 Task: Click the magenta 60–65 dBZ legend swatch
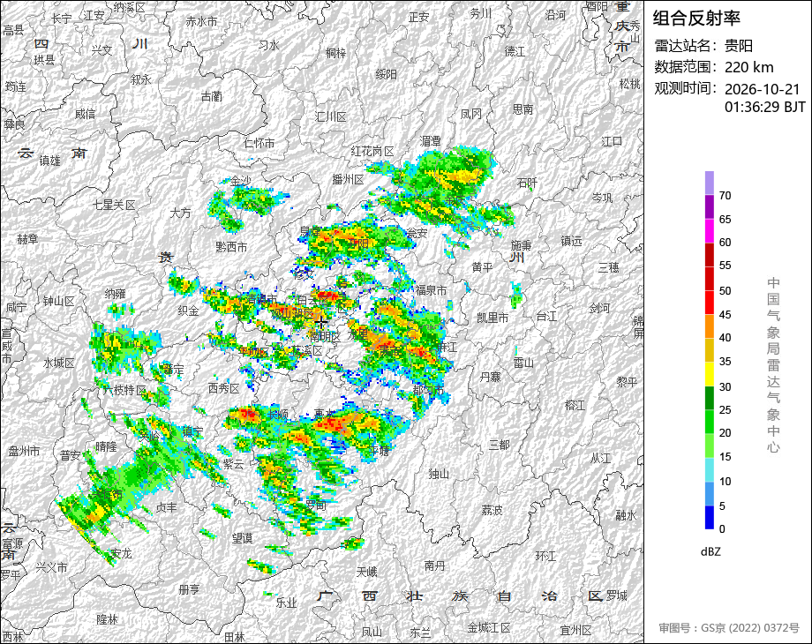[x=709, y=230]
